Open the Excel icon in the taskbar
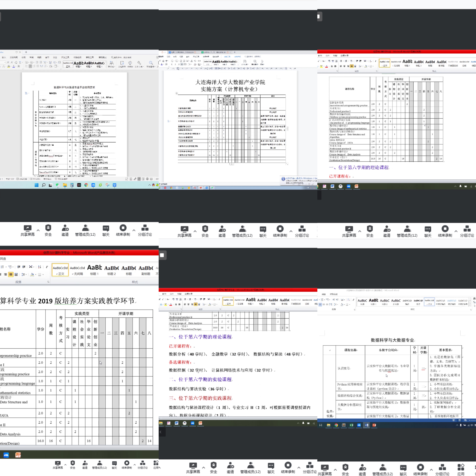Viewport: 476px width, 476px height. (351, 425)
